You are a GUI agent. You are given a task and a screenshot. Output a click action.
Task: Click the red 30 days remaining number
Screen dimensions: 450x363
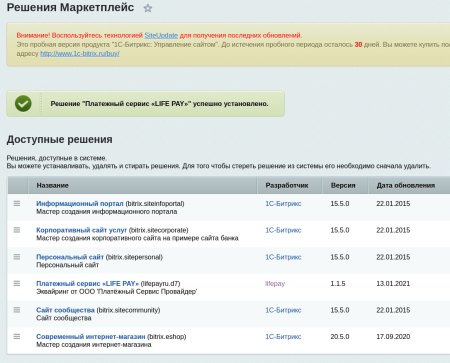(358, 44)
